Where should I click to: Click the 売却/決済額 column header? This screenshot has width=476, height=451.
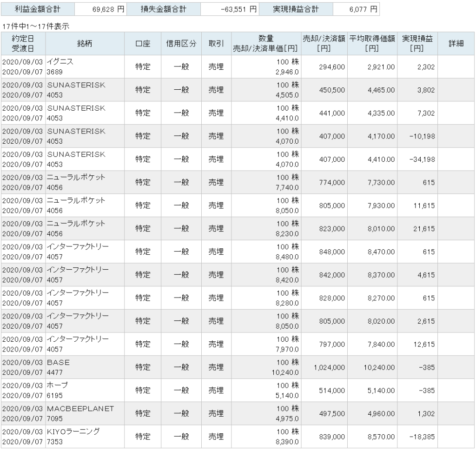(x=324, y=43)
